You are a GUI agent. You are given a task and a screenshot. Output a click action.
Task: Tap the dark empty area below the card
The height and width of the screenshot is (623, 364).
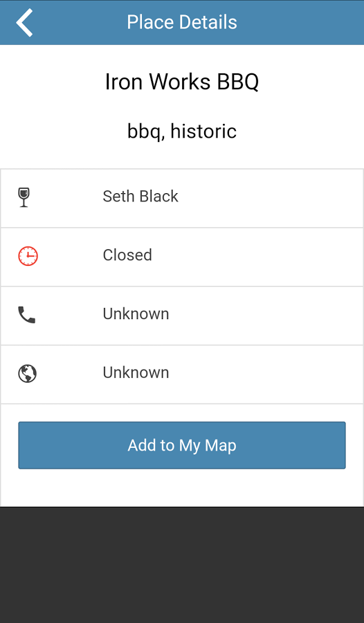(x=182, y=565)
